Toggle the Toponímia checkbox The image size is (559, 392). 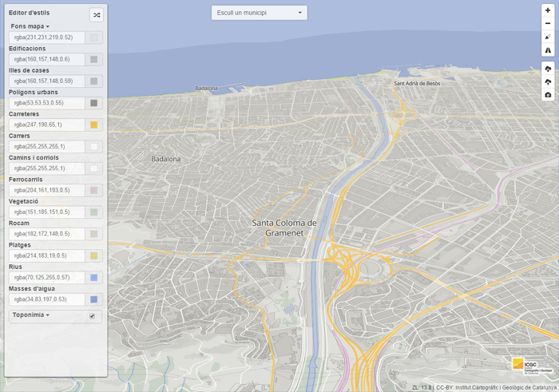pos(93,316)
